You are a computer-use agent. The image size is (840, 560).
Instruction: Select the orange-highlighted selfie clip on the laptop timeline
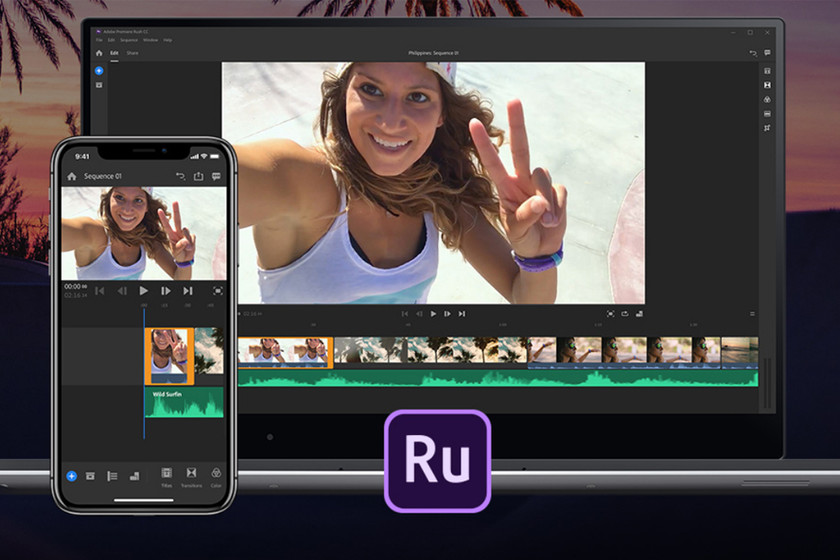(285, 353)
